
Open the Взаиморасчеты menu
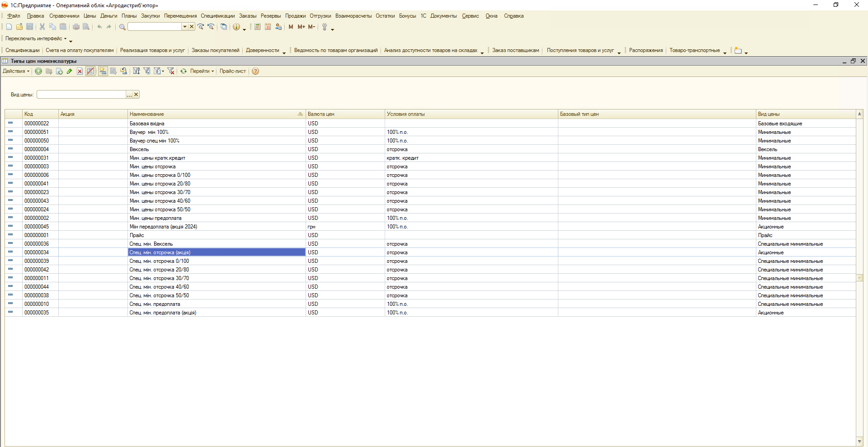tap(353, 16)
